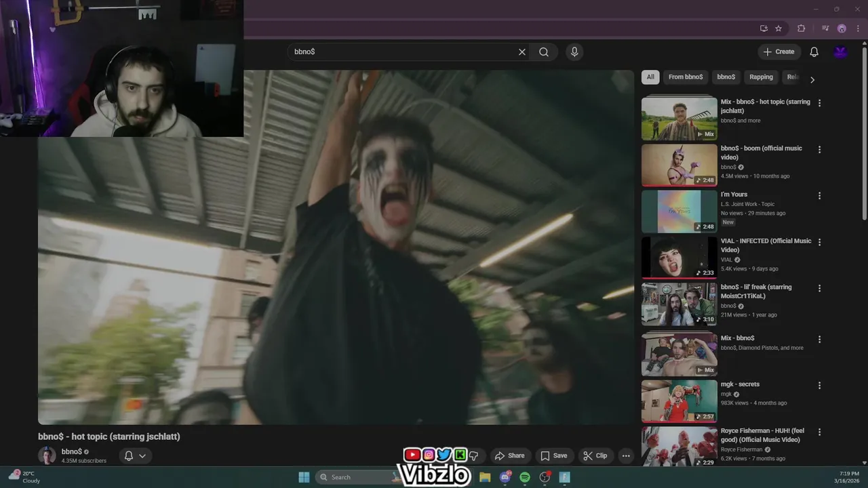Clear the bbno$ search text
The image size is (868, 488).
(522, 52)
